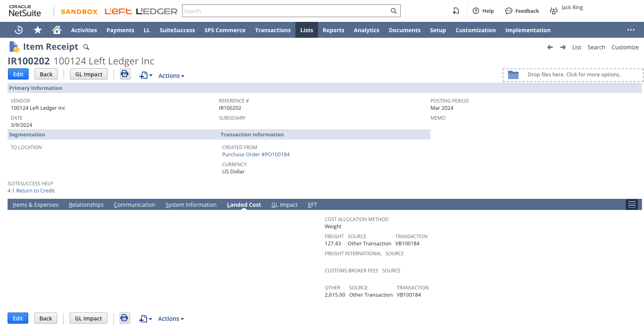Viewport: 644px width, 332px height.
Task: Click the drop files here upload area
Action: click(x=573, y=75)
